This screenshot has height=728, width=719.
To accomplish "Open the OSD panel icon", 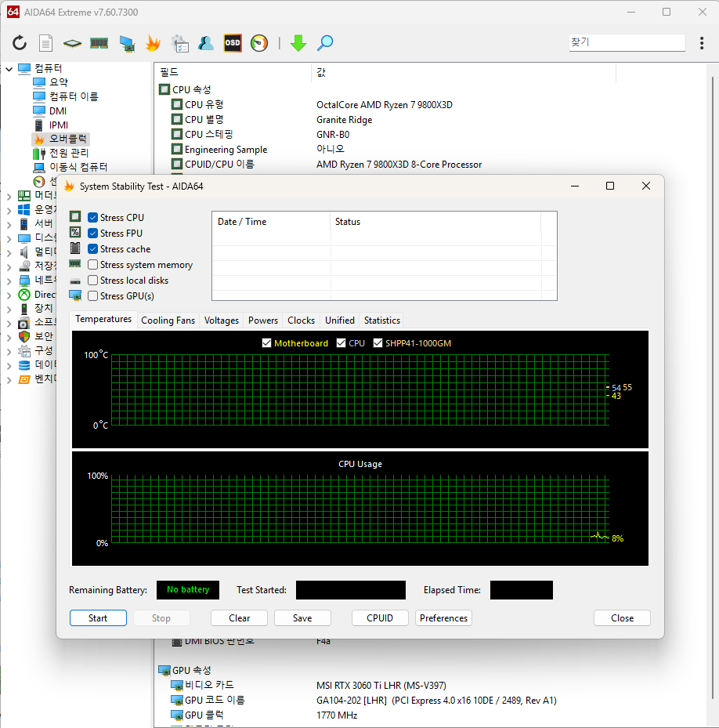I will click(233, 43).
